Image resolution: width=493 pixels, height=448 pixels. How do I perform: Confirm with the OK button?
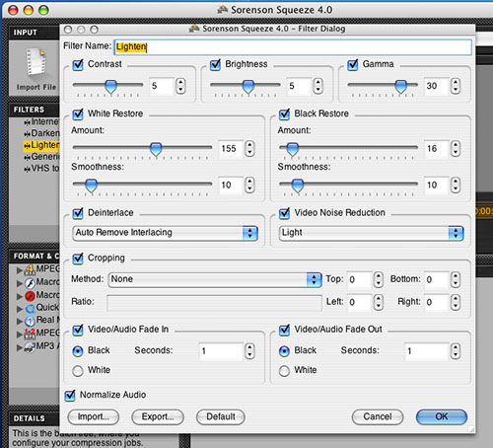442,416
